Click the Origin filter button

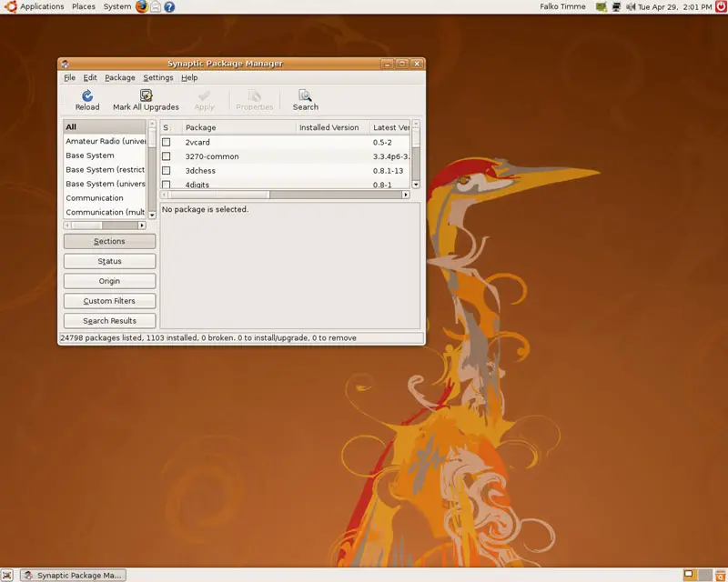[109, 281]
